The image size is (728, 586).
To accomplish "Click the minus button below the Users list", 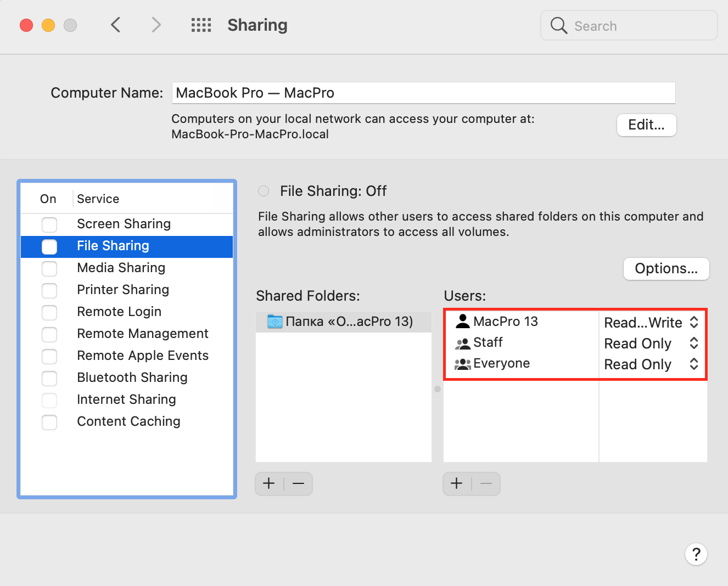I will point(486,483).
